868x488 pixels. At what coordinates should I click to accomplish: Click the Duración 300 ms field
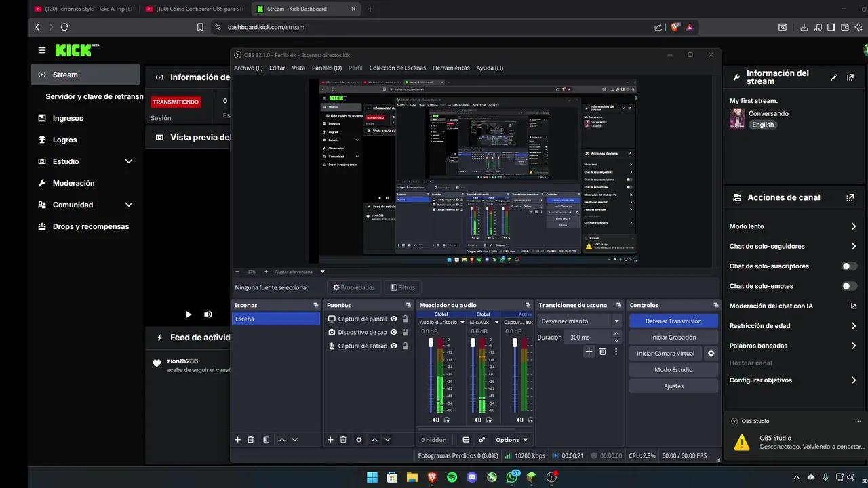[588, 337]
